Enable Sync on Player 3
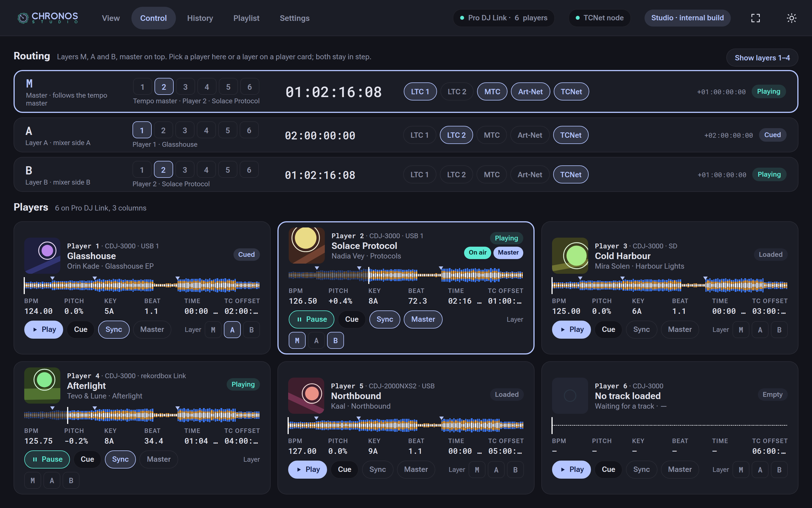Viewport: 812px width, 508px height. [641, 330]
